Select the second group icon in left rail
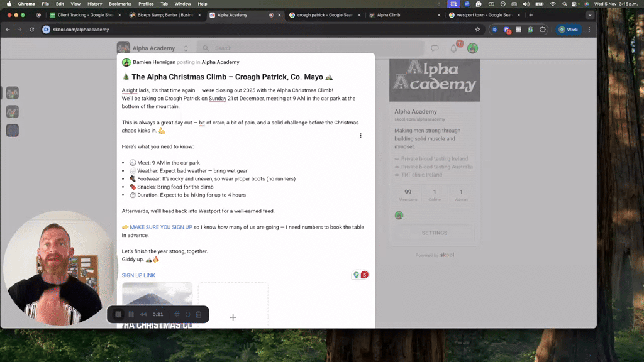The height and width of the screenshot is (362, 644). tap(13, 112)
